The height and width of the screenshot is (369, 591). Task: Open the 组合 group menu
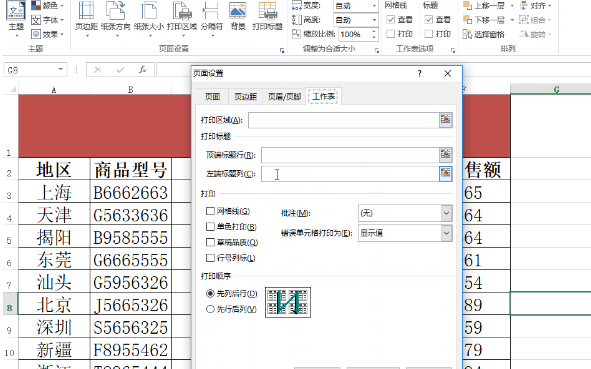(536, 20)
